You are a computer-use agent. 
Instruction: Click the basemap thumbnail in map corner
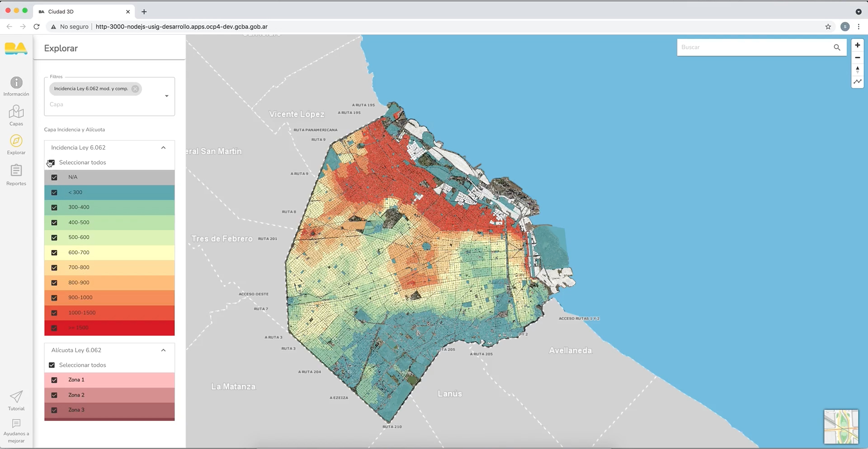[x=841, y=426]
